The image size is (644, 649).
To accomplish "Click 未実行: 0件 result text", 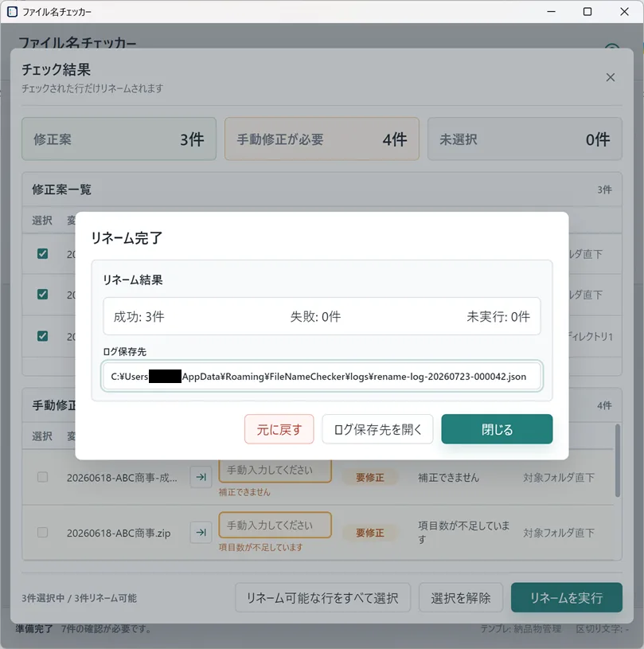I will pyautogui.click(x=498, y=317).
